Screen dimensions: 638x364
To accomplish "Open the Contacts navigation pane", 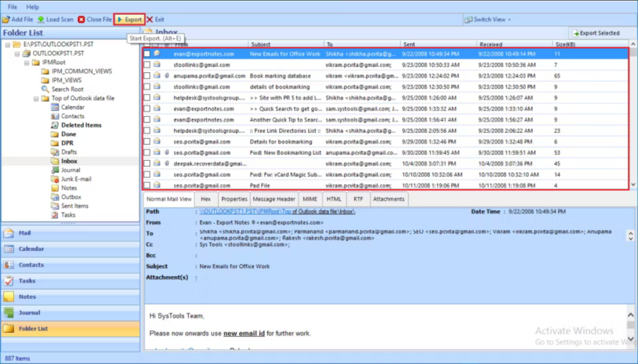I will [31, 265].
